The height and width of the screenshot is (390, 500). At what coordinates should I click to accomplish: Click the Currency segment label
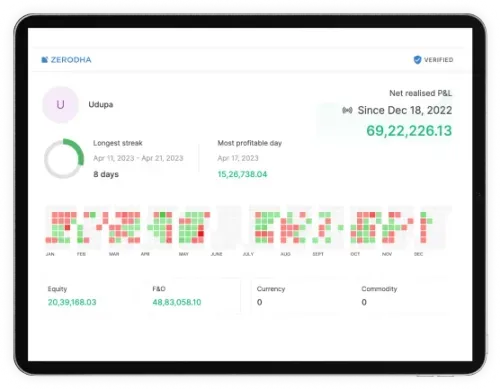coord(271,289)
